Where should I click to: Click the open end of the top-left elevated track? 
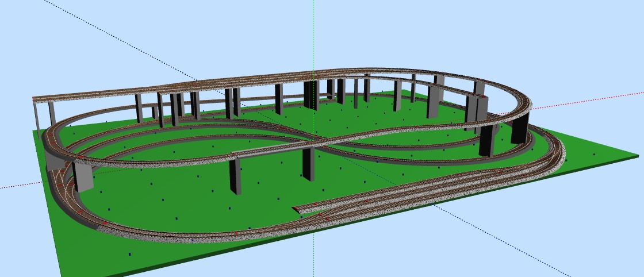click(x=36, y=99)
